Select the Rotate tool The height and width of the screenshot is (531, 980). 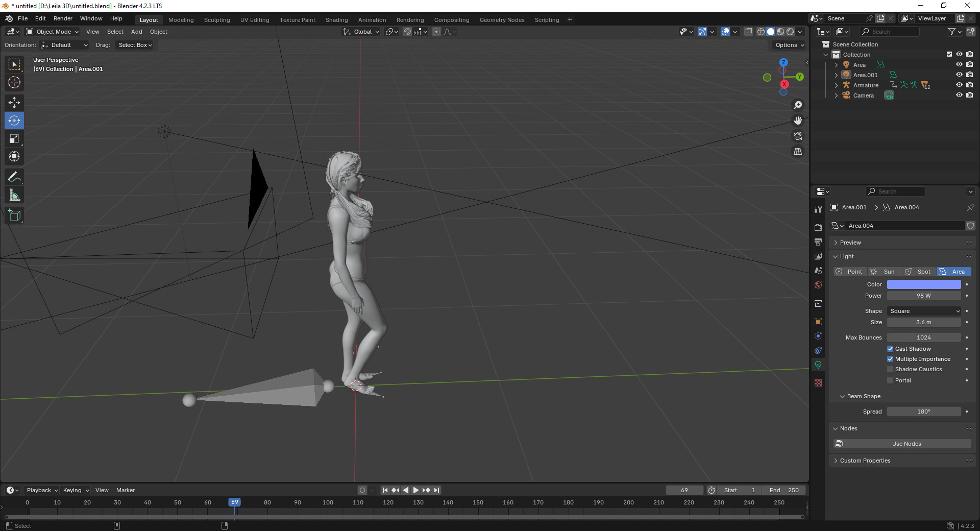14,120
